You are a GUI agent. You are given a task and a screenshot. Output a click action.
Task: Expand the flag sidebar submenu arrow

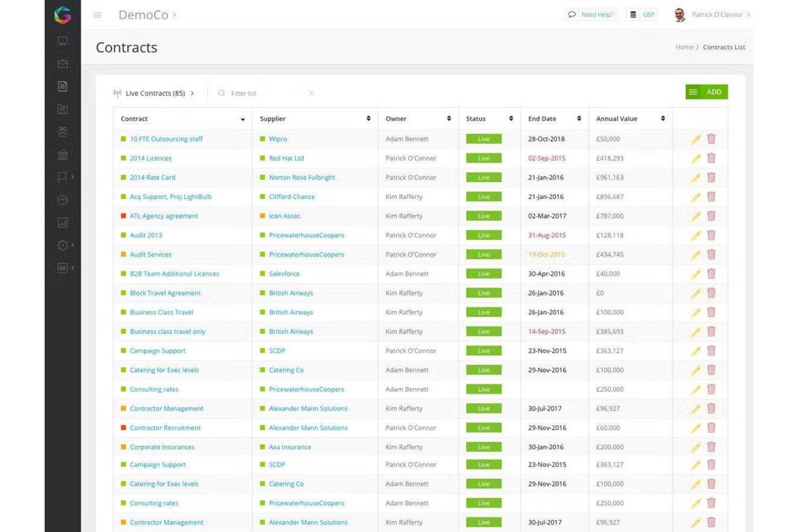coord(72,177)
